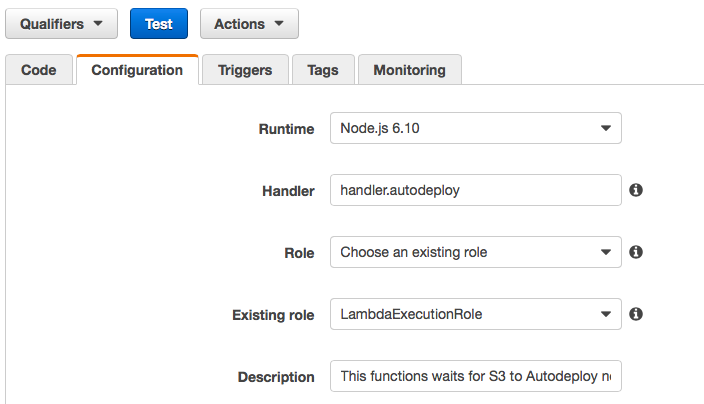Switch to the Code tab
The width and height of the screenshot is (704, 404).
(39, 70)
